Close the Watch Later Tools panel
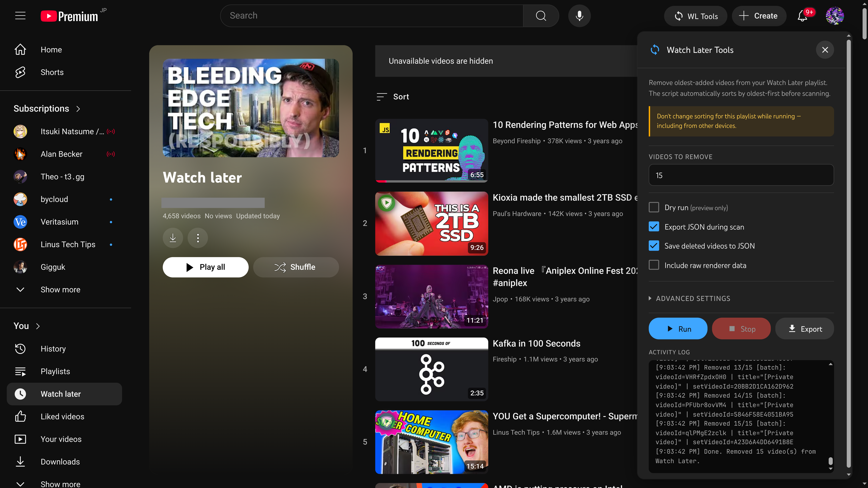 tap(825, 50)
